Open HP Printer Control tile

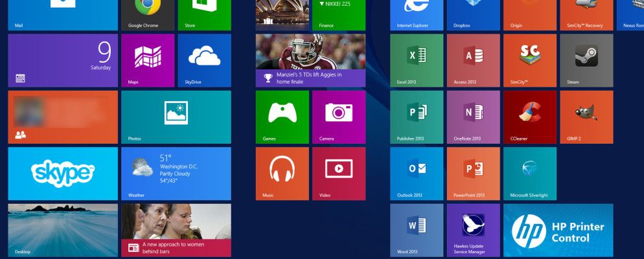click(x=558, y=231)
